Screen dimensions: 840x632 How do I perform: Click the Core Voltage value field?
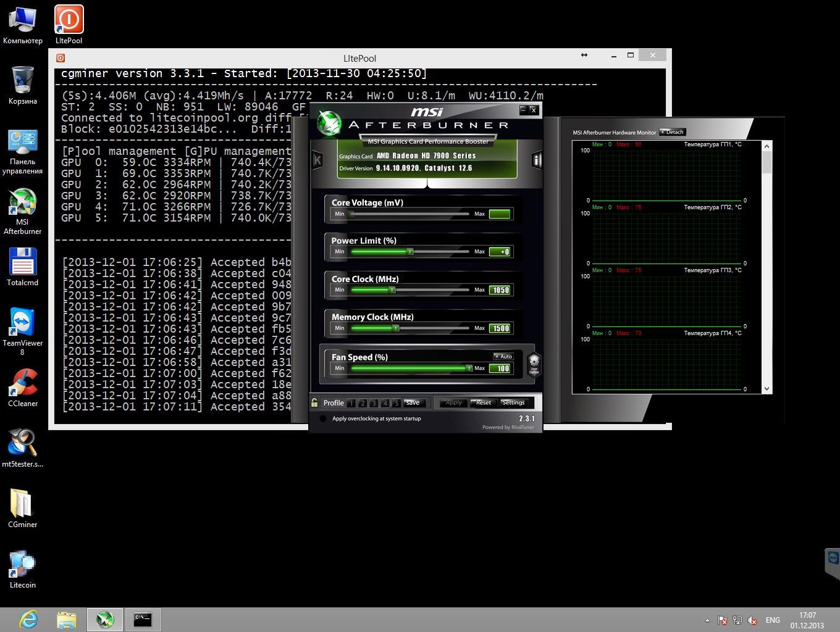tap(500, 214)
